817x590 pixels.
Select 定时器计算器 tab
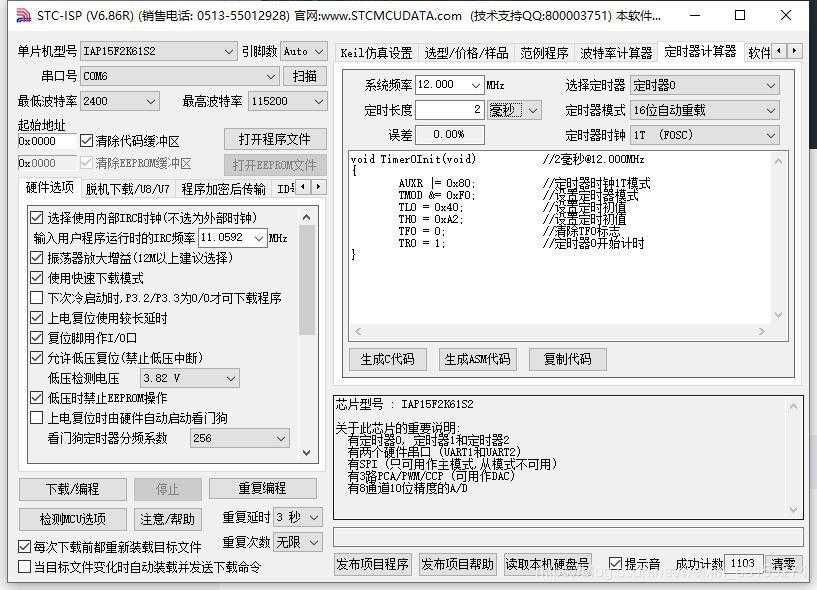pos(700,51)
